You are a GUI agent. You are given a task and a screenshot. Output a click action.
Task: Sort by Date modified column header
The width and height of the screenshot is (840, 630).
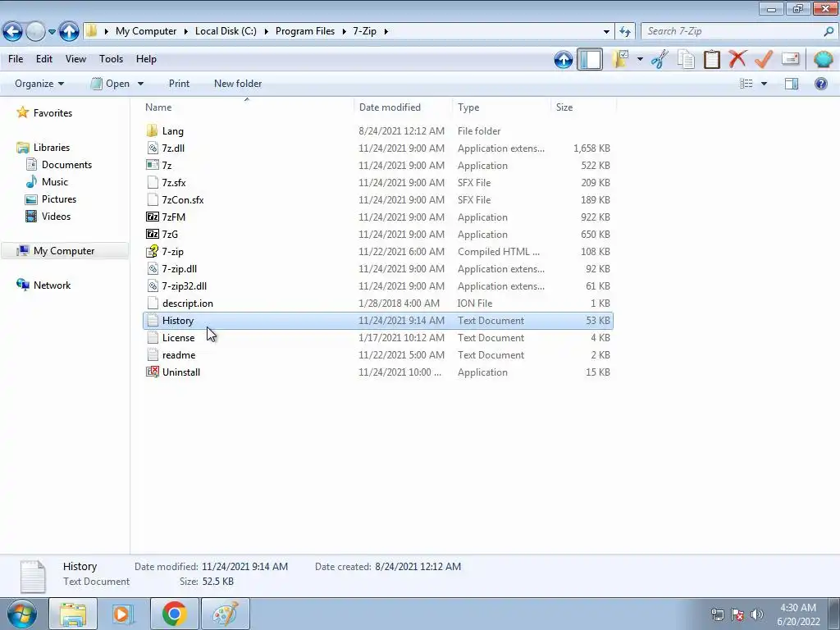pyautogui.click(x=403, y=107)
